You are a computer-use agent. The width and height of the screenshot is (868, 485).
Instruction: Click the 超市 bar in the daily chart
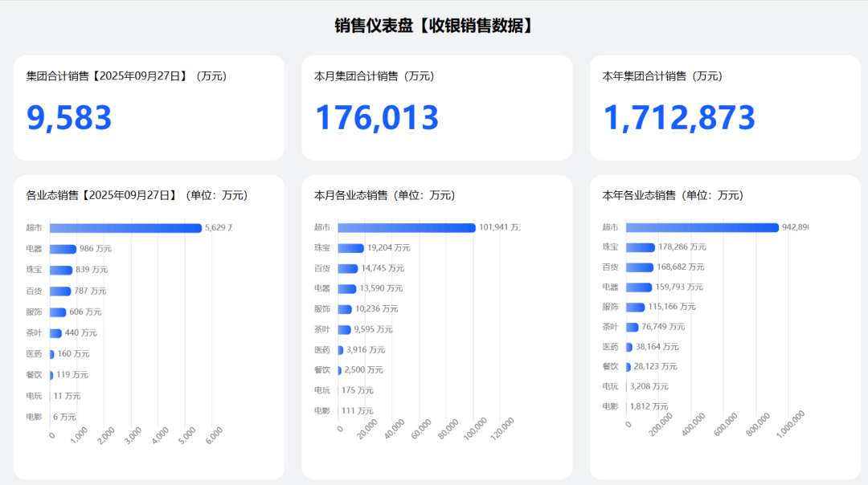125,228
